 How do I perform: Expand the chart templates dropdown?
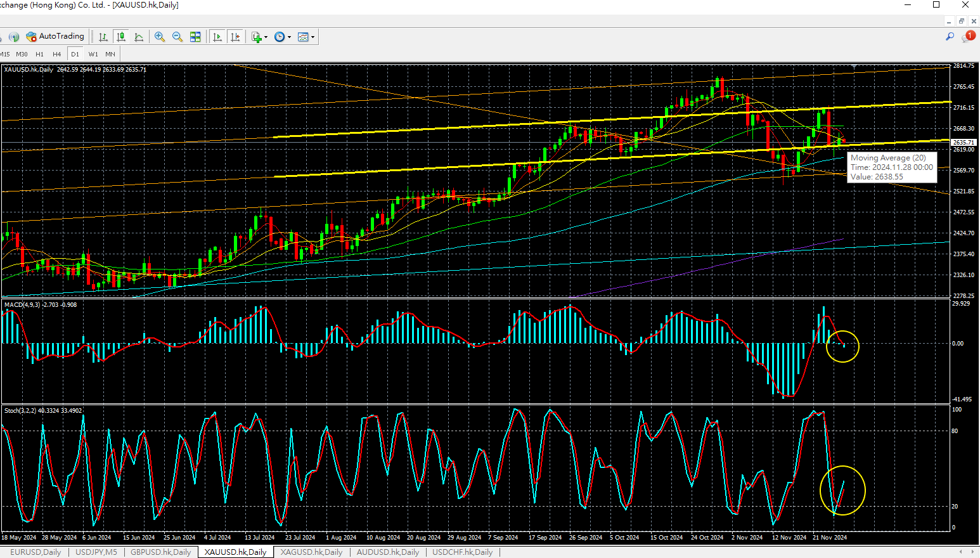click(313, 37)
